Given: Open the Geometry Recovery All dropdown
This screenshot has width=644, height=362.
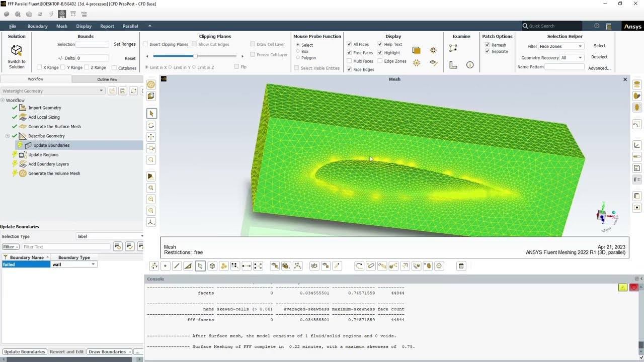Looking at the screenshot, I should pyautogui.click(x=572, y=58).
